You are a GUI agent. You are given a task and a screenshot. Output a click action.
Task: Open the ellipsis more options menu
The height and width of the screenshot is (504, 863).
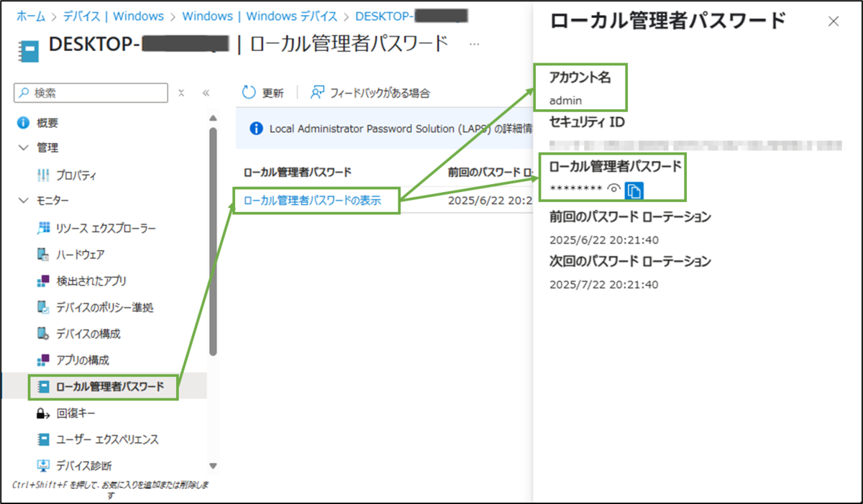(x=474, y=45)
